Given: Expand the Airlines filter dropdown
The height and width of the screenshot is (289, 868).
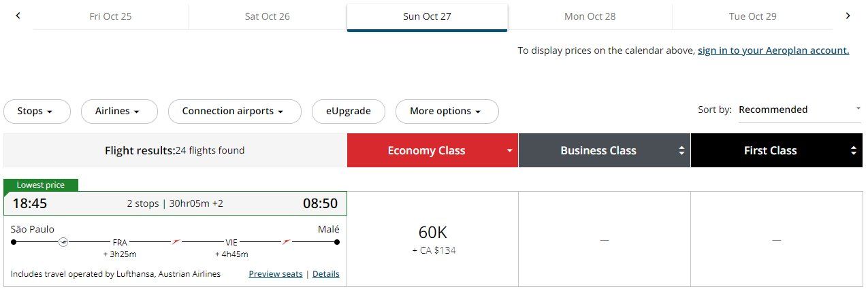Looking at the screenshot, I should click(119, 112).
